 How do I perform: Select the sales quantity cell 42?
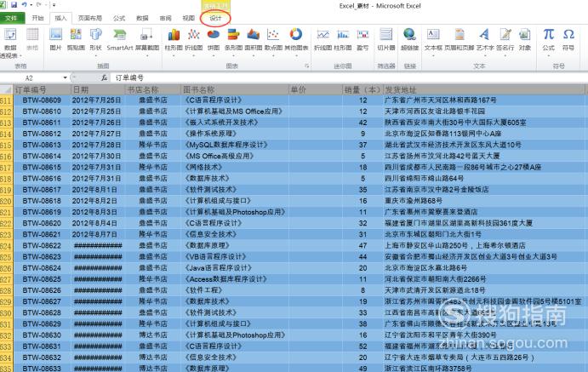(363, 123)
